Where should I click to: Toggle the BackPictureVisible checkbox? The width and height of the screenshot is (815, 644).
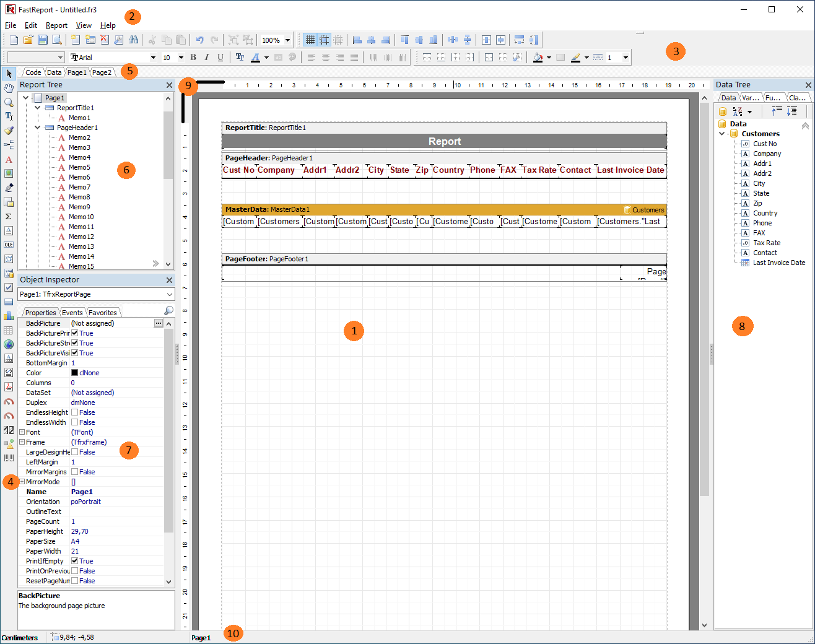pos(74,353)
